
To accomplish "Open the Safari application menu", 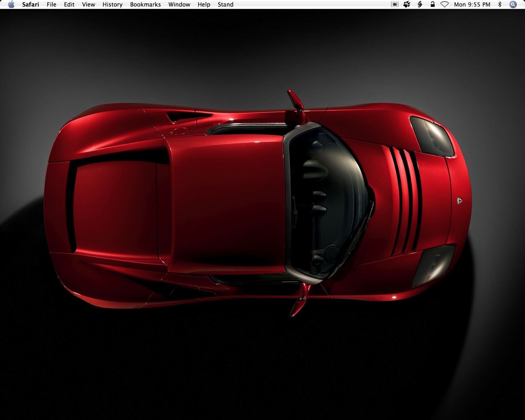I will pyautogui.click(x=30, y=5).
